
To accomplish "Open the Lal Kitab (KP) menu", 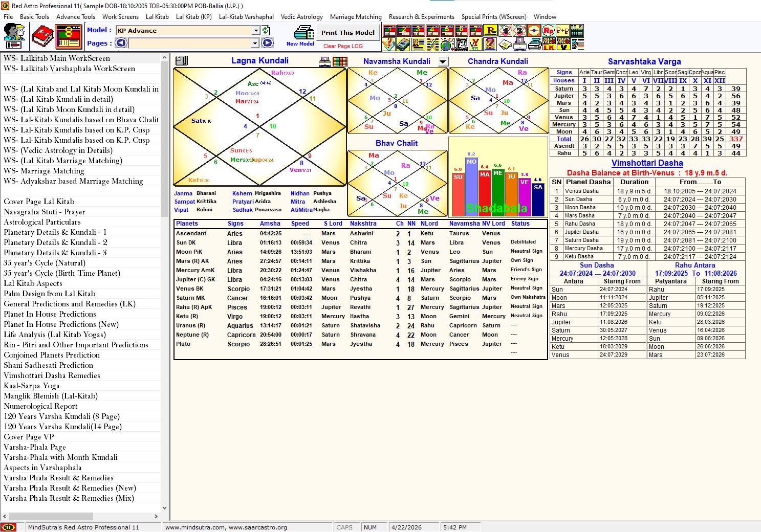I will pyautogui.click(x=194, y=17).
